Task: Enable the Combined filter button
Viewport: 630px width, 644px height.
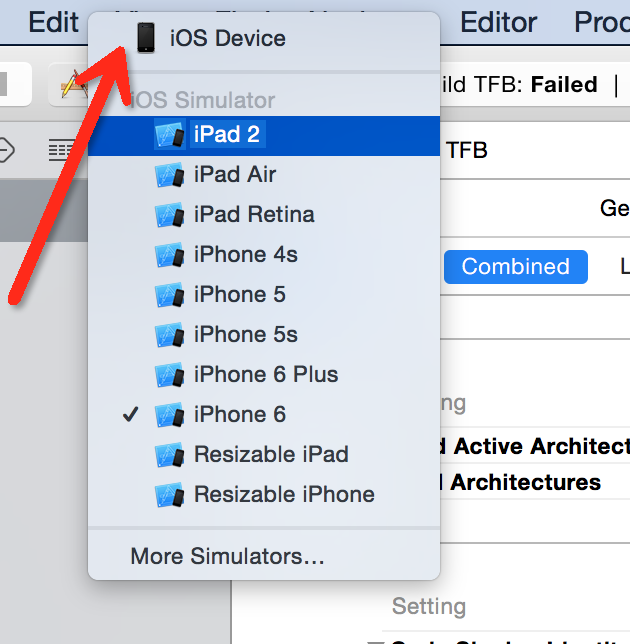Action: (x=516, y=267)
